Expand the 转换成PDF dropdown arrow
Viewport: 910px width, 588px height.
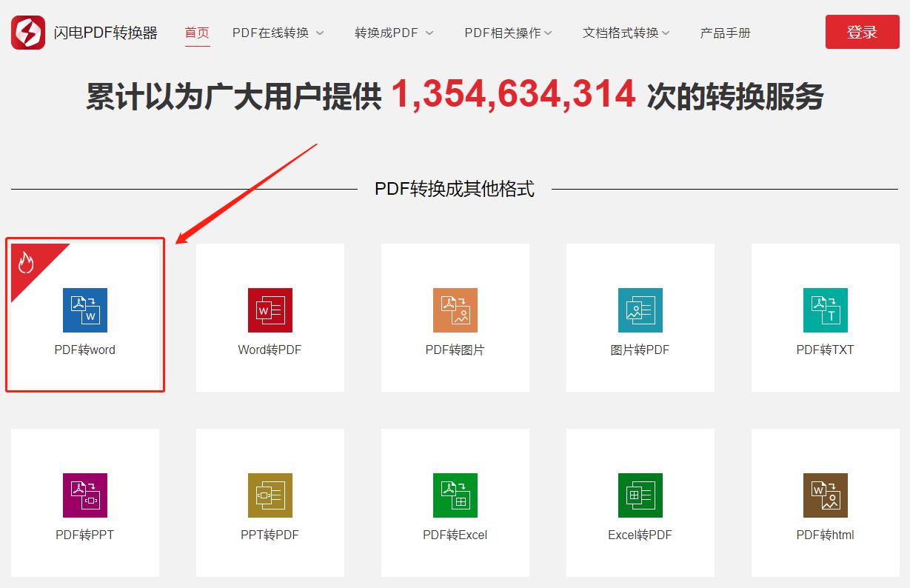click(x=429, y=33)
